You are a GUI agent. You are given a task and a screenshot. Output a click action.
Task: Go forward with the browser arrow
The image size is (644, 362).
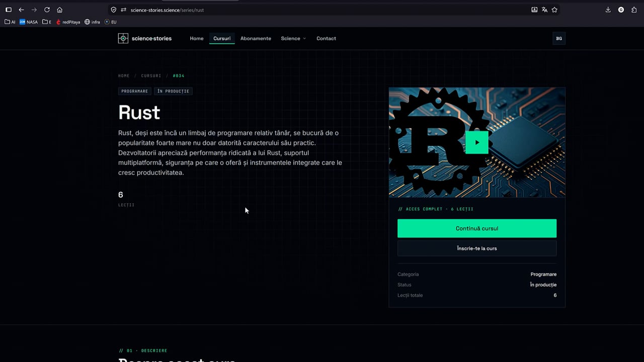click(34, 10)
